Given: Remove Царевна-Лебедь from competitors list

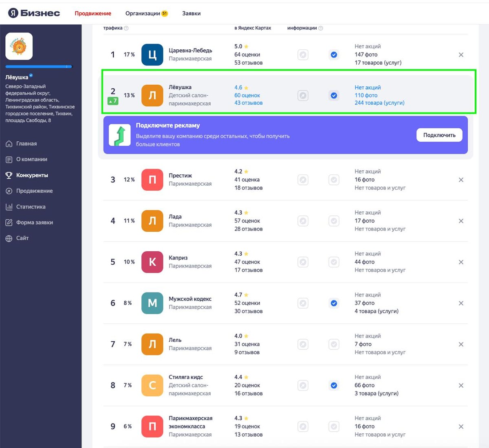Looking at the screenshot, I should click(x=461, y=55).
